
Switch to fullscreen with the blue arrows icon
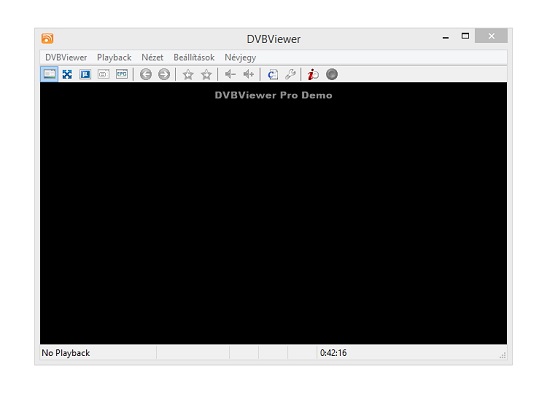tap(67, 74)
